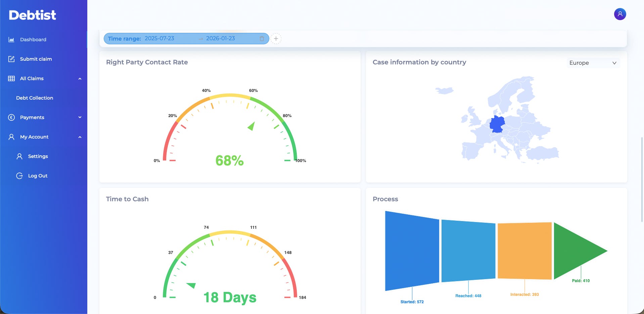Click the Payments euro icon

pos(11,117)
